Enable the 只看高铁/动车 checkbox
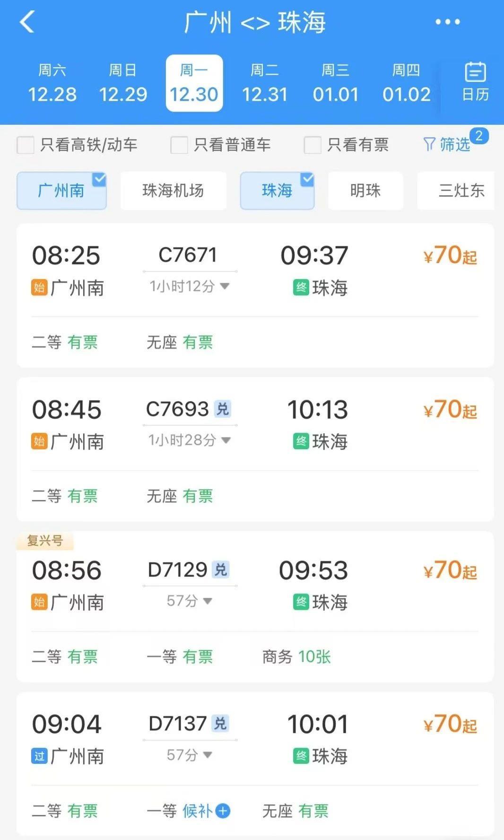The image size is (504, 840). pos(26,145)
